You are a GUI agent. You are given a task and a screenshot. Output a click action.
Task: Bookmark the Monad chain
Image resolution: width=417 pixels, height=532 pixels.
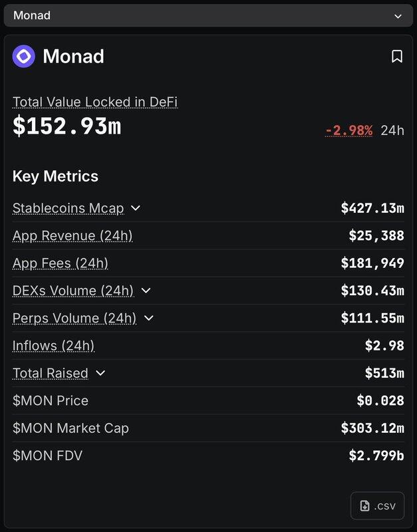[x=397, y=57]
